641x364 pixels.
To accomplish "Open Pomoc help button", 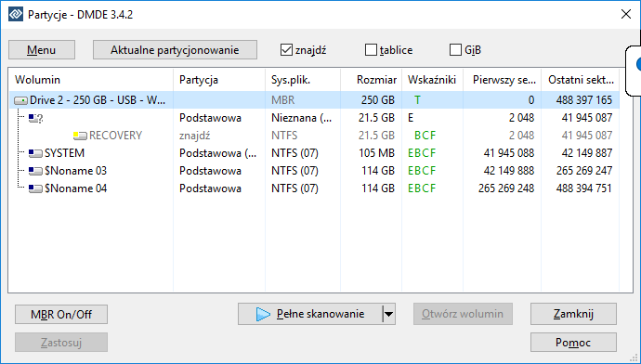I will pos(573,343).
